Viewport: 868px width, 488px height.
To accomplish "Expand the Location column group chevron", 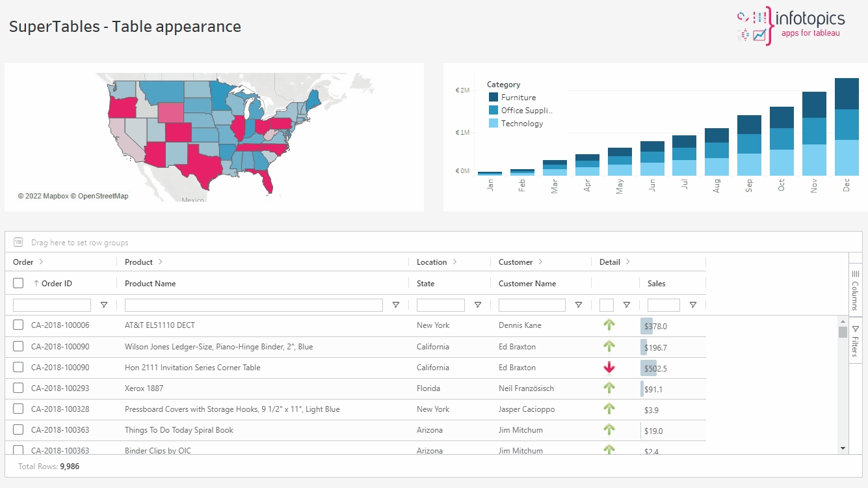I will click(454, 262).
